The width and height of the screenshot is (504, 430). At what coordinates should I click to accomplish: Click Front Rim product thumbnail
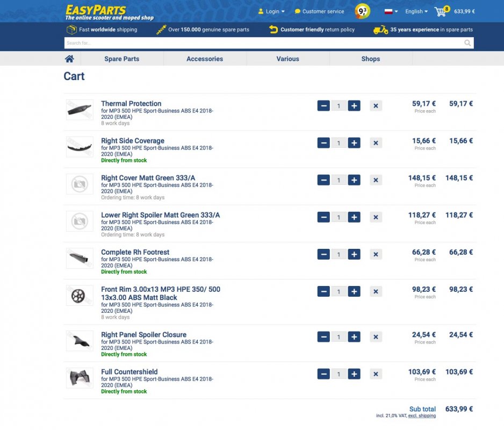(80, 295)
